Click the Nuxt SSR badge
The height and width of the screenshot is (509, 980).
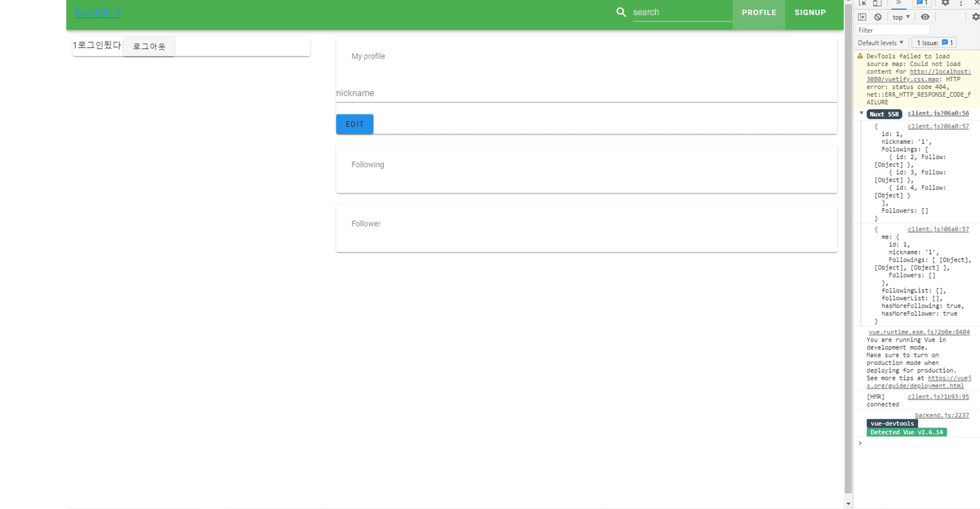[x=884, y=114]
